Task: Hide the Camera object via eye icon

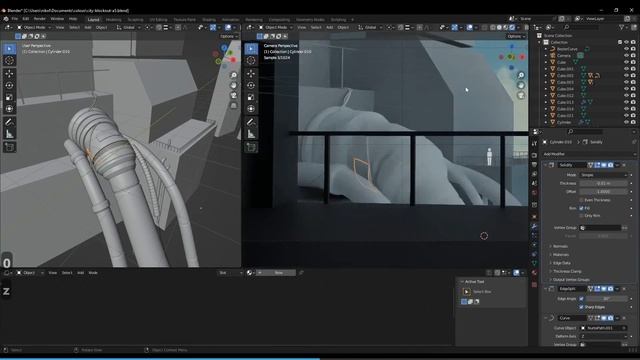Action: [x=626, y=56]
